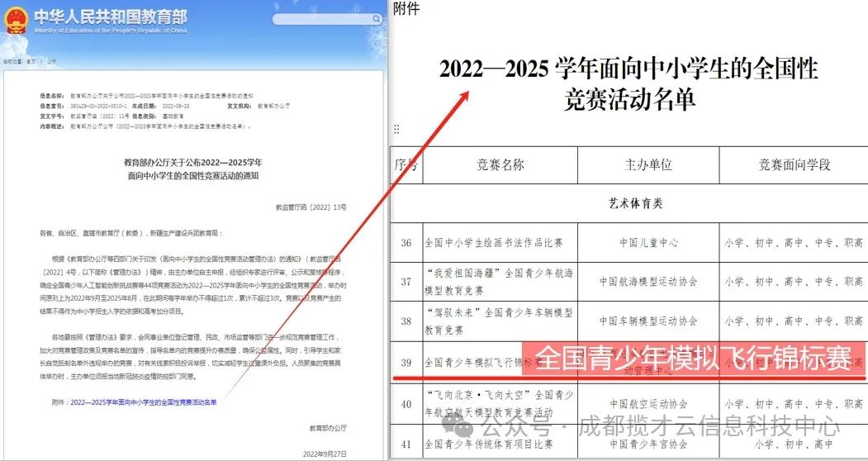Click row number 38 in the table
Screen dimensions: 868x461
pyautogui.click(x=406, y=321)
